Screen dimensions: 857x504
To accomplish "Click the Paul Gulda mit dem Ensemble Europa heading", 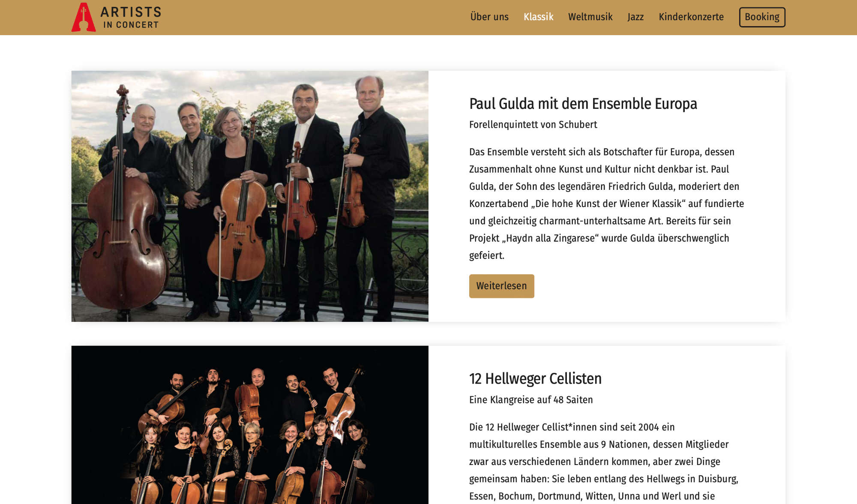I will point(583,104).
